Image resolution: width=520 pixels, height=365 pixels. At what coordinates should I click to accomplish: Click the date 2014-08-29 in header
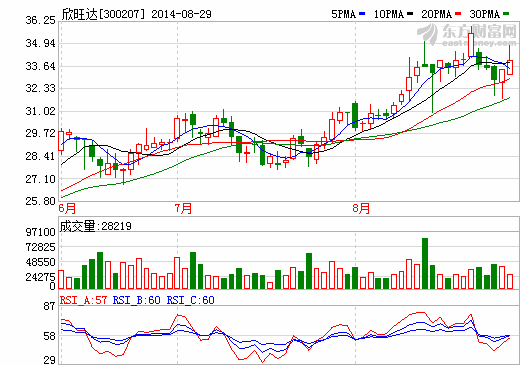[181, 14]
